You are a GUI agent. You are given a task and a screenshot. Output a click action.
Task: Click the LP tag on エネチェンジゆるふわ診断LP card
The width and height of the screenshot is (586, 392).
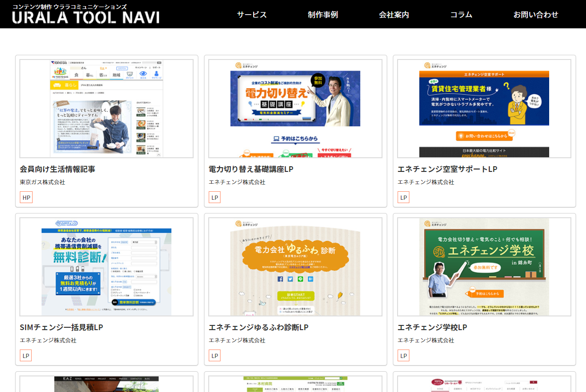(x=215, y=356)
